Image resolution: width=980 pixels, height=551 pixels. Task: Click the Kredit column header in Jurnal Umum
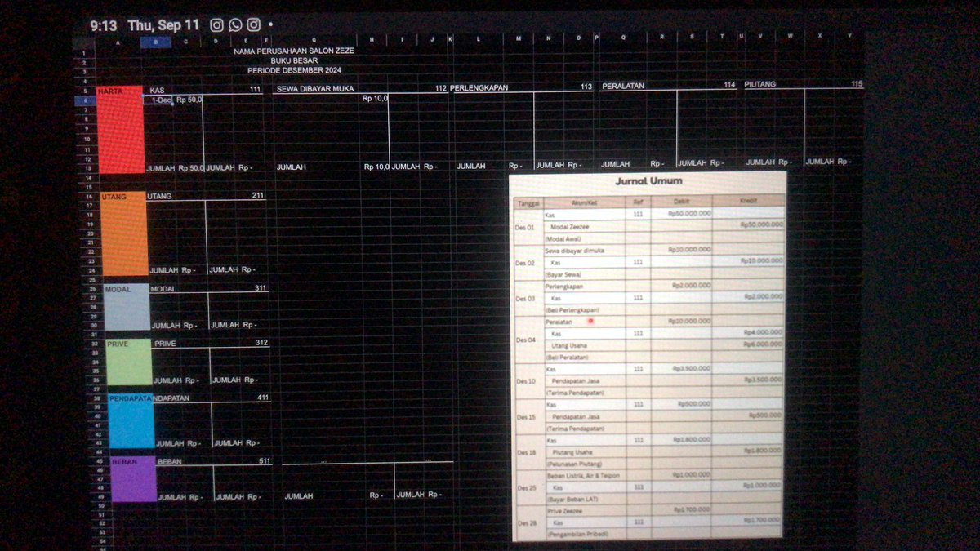tap(750, 200)
